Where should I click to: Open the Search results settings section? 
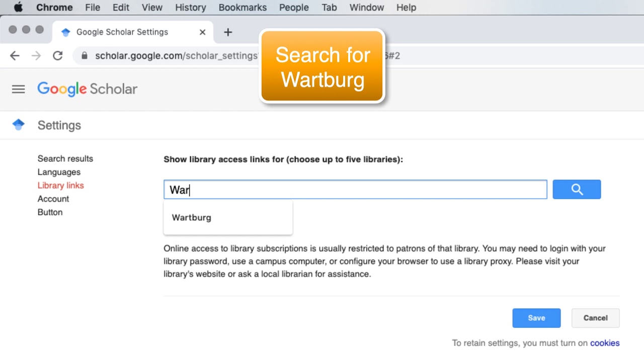click(x=65, y=158)
